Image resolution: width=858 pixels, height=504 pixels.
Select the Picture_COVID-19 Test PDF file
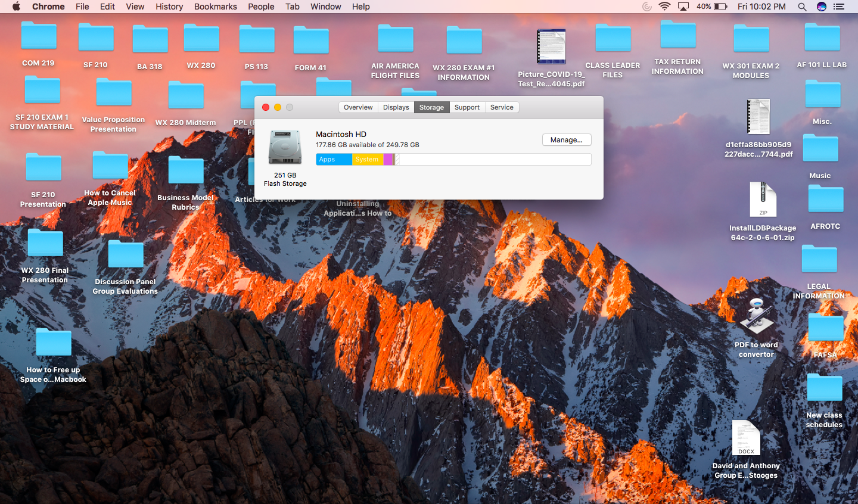click(x=551, y=46)
